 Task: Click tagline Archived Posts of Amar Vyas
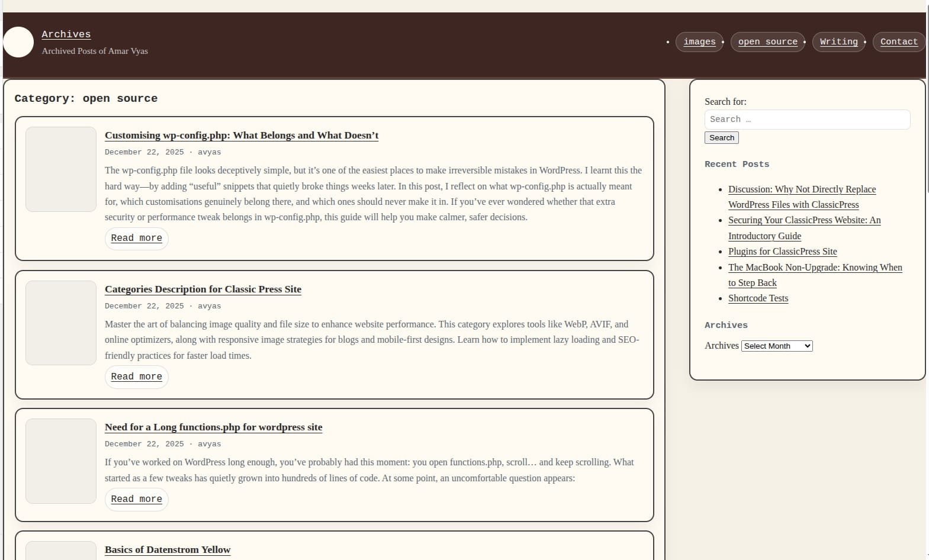click(95, 52)
